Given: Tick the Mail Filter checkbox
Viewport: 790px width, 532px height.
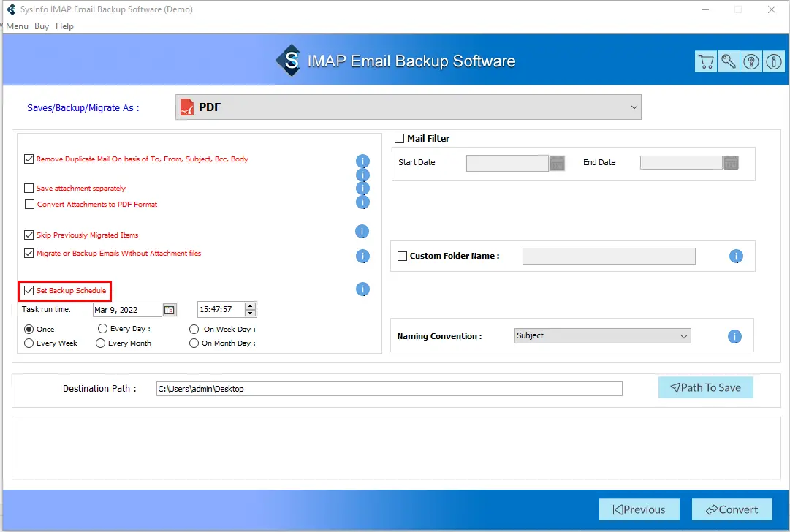Looking at the screenshot, I should point(400,139).
